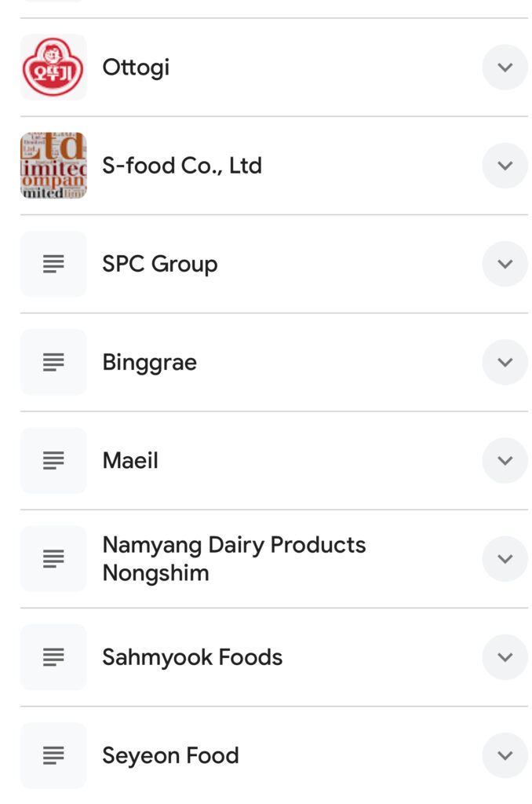
Task: Open the Sahmyook Foods name label
Action: click(x=192, y=657)
